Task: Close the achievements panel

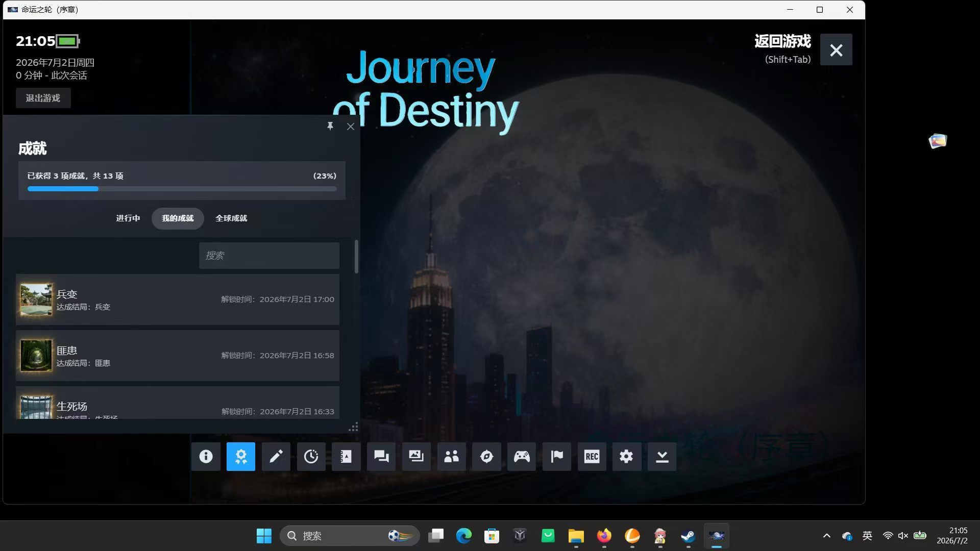Action: click(x=351, y=127)
